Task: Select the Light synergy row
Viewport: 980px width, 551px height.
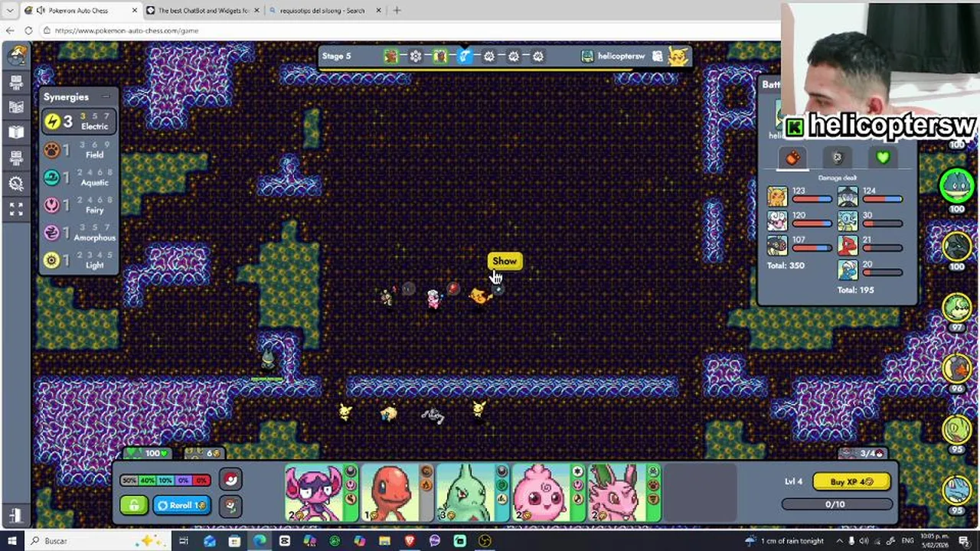Action: point(79,259)
